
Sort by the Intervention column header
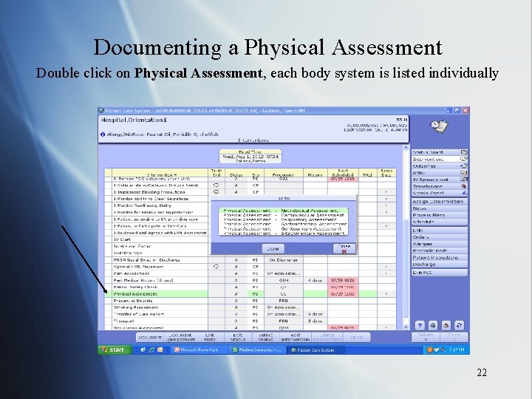click(x=160, y=174)
